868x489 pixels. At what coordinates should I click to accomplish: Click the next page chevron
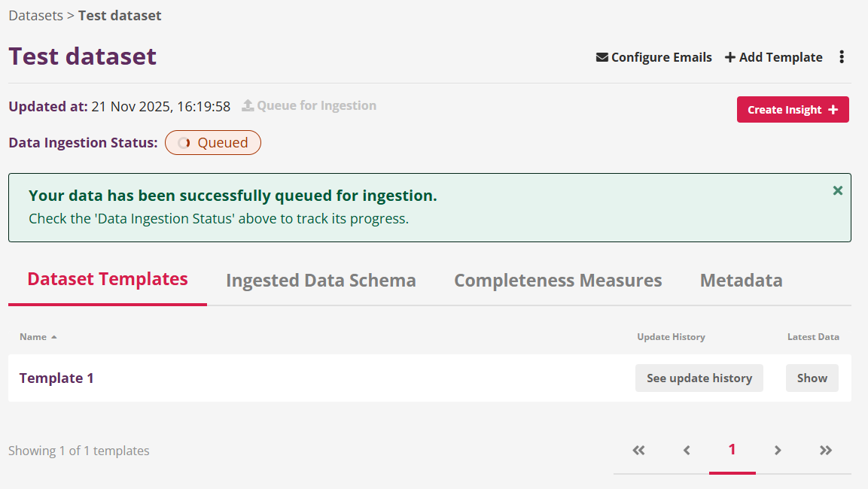tap(777, 450)
